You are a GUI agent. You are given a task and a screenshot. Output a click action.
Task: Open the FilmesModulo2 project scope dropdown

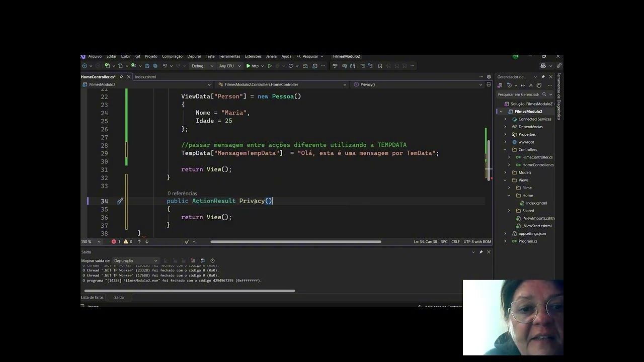pos(146,84)
